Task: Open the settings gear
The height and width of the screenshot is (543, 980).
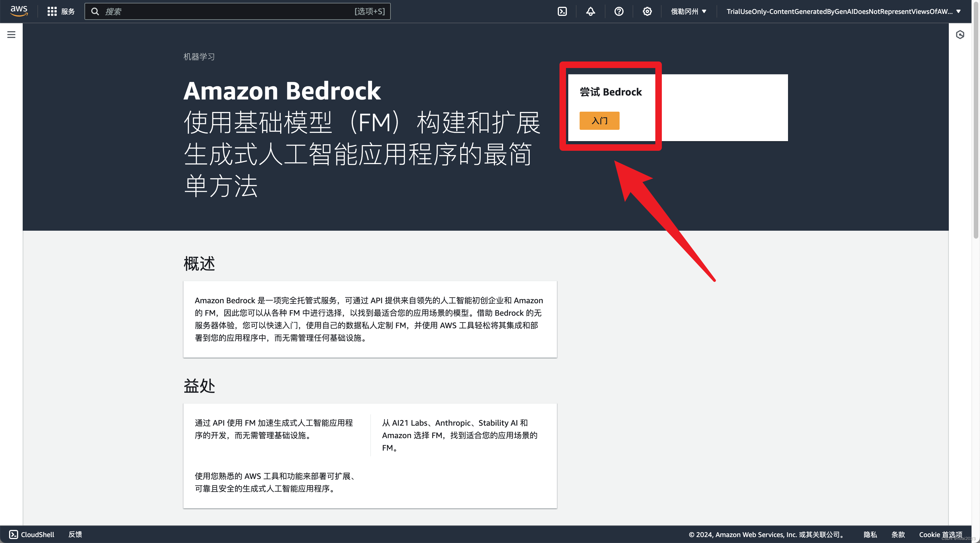Action: pyautogui.click(x=647, y=11)
